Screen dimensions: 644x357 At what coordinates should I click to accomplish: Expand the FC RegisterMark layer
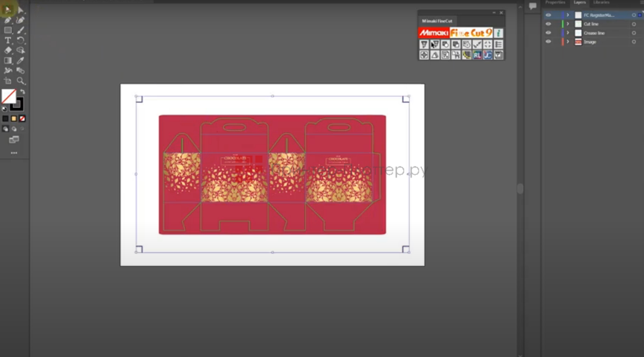point(568,15)
